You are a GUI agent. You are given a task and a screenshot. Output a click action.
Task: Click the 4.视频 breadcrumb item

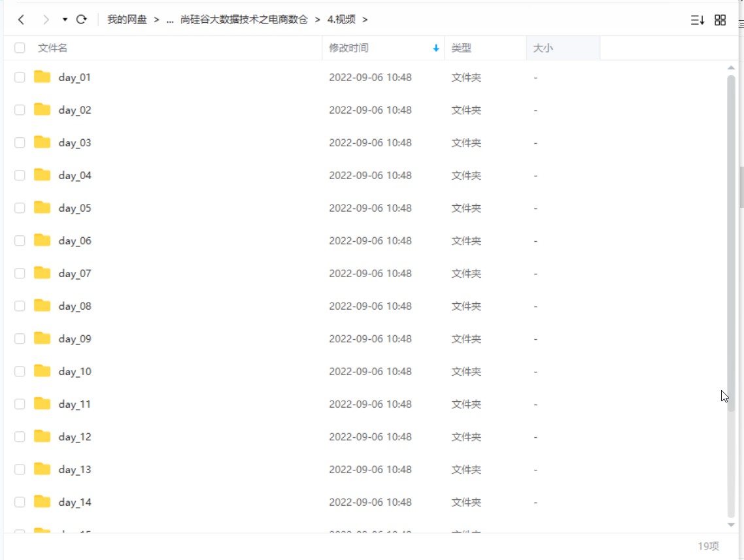[341, 20]
